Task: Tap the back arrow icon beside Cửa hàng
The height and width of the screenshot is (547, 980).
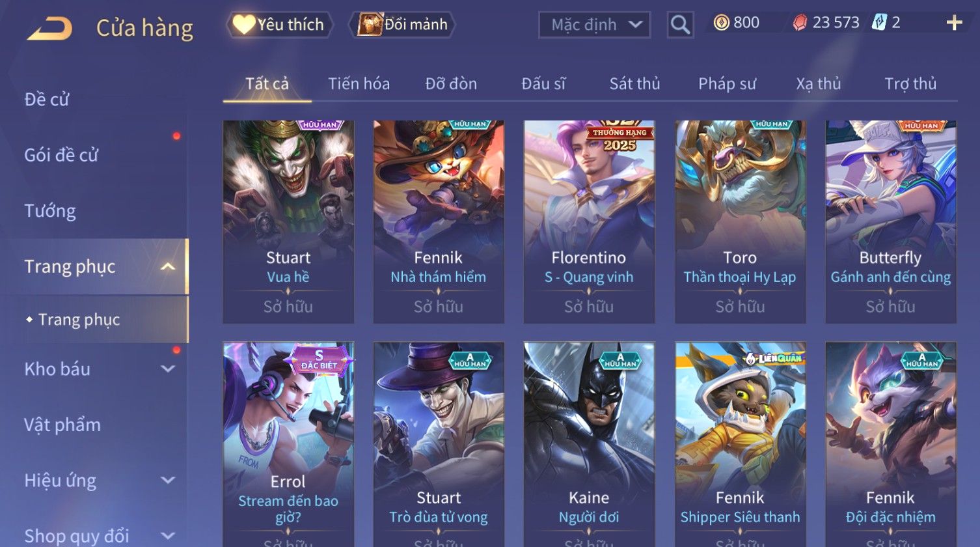Action: pos(49,28)
